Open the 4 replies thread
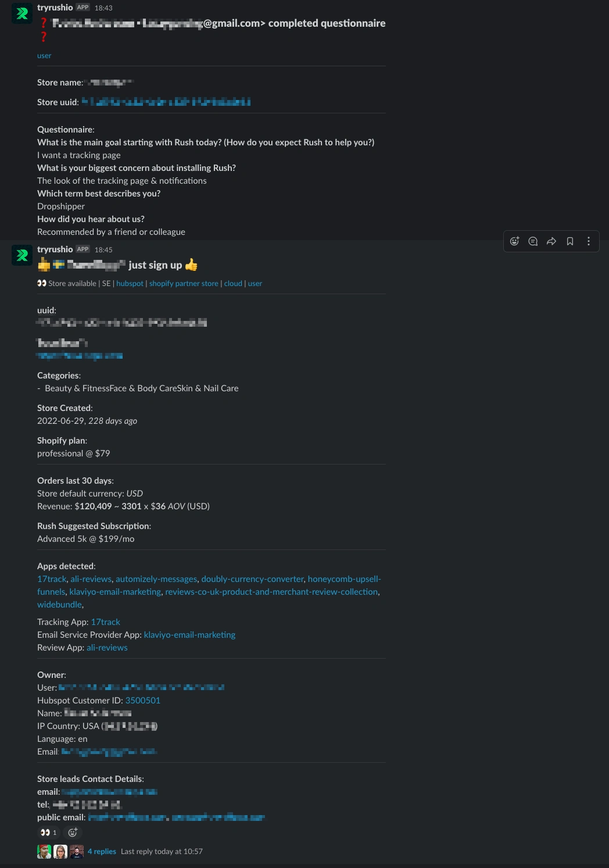Screen dimensions: 609x868 coord(102,851)
